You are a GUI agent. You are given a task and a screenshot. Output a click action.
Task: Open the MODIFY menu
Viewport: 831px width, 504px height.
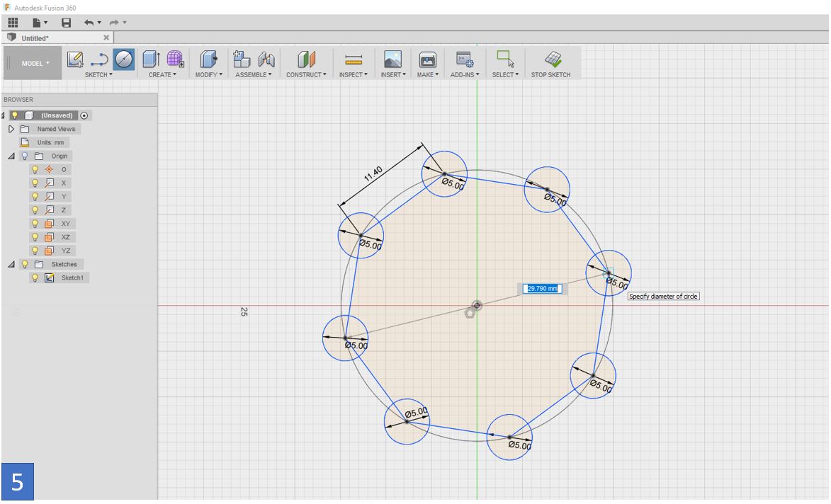click(209, 74)
